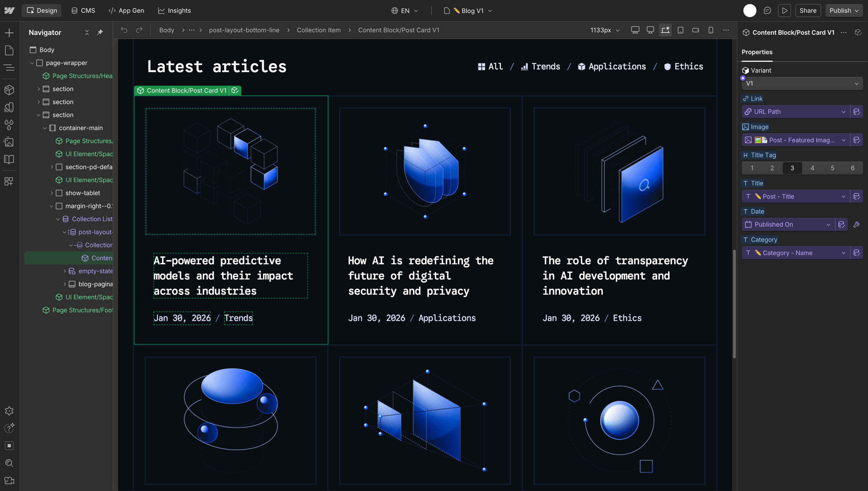The height and width of the screenshot is (491, 868).
Task: Open Settings at the bottom left
Action: (9, 411)
